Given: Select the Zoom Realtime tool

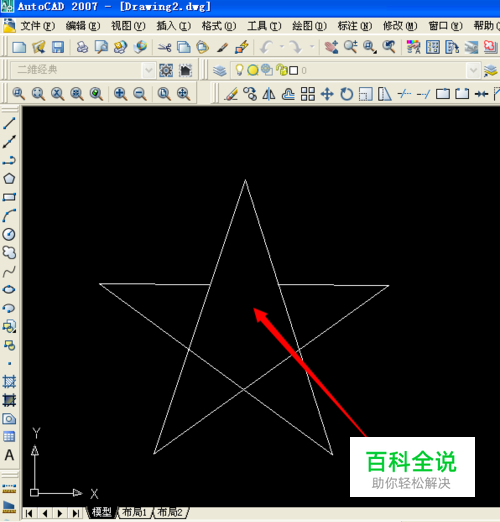Looking at the screenshot, I should [351, 47].
